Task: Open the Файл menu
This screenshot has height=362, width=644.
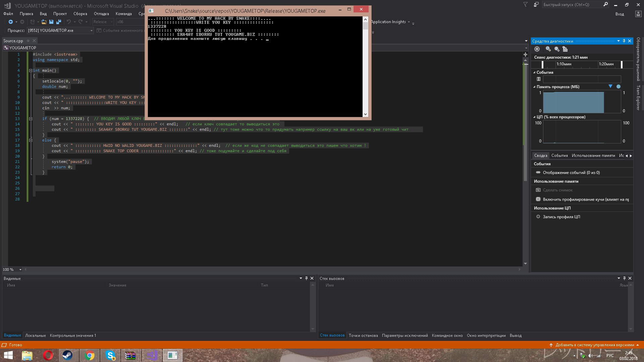Action: click(8, 14)
